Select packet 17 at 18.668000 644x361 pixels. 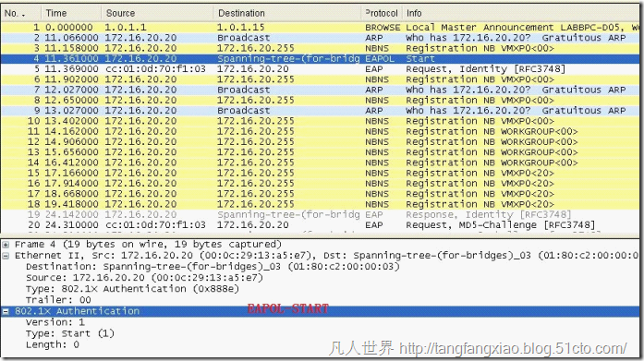pyautogui.click(x=320, y=194)
